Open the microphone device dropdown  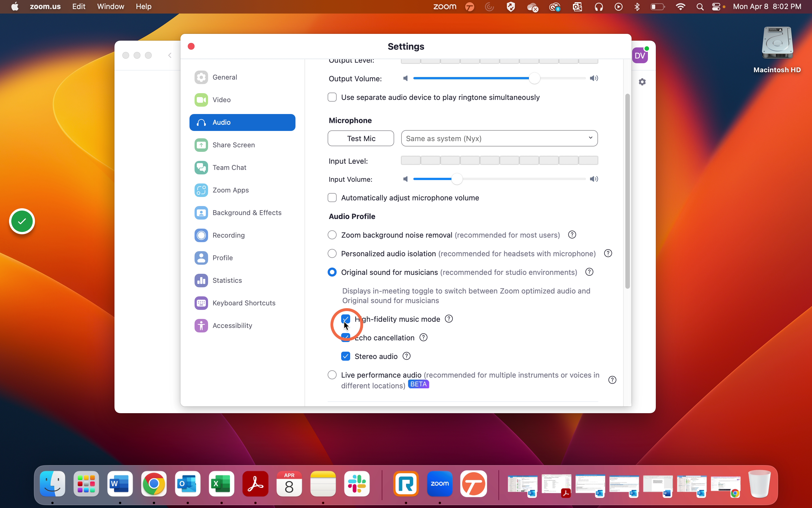point(499,138)
